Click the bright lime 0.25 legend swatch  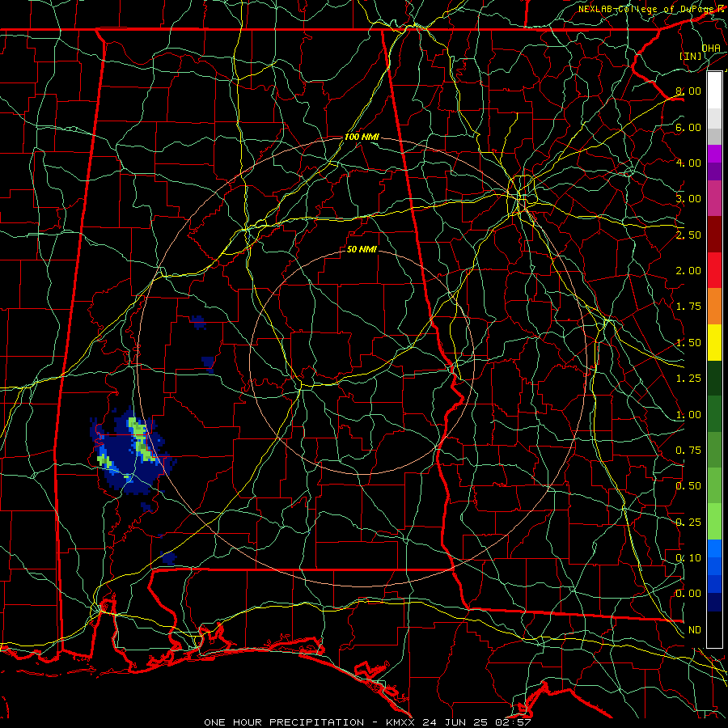tap(714, 522)
